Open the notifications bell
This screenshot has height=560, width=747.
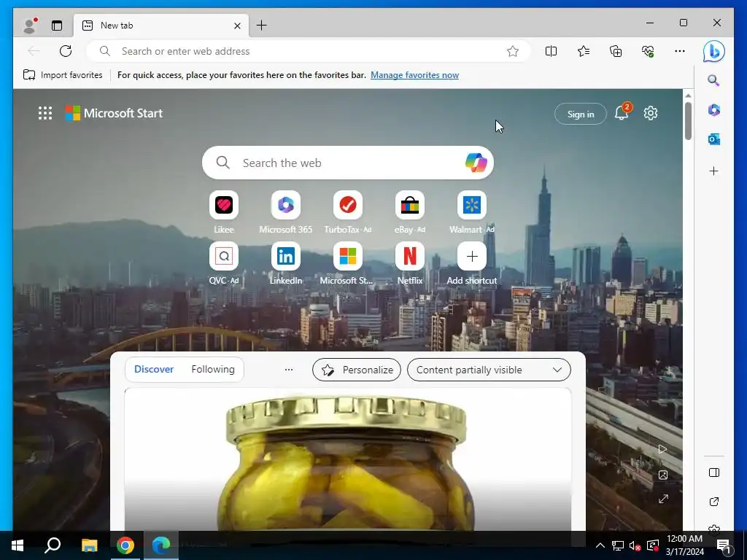pyautogui.click(x=622, y=113)
